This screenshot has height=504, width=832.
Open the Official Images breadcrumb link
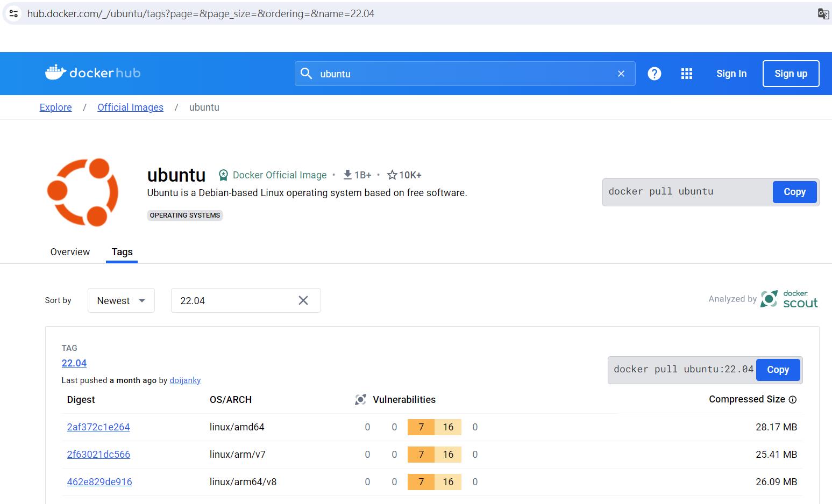[130, 107]
